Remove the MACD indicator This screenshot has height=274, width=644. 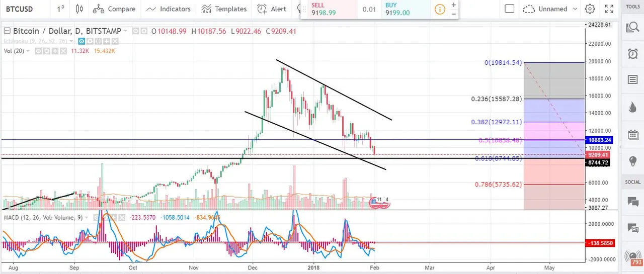click(x=122, y=217)
